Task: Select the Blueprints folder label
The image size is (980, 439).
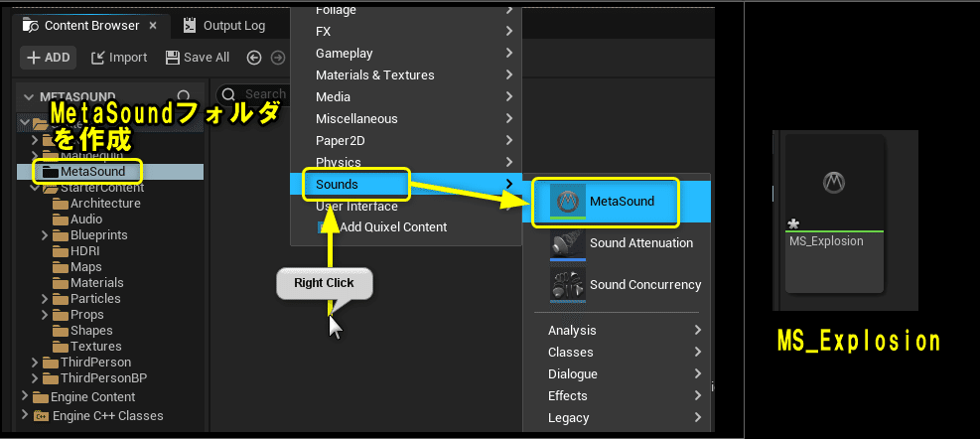Action: point(98,235)
